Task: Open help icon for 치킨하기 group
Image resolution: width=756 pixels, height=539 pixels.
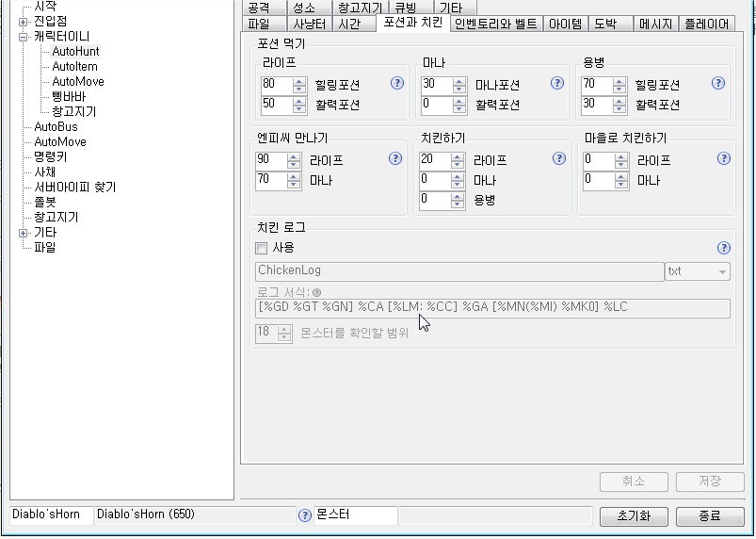Action: point(559,158)
